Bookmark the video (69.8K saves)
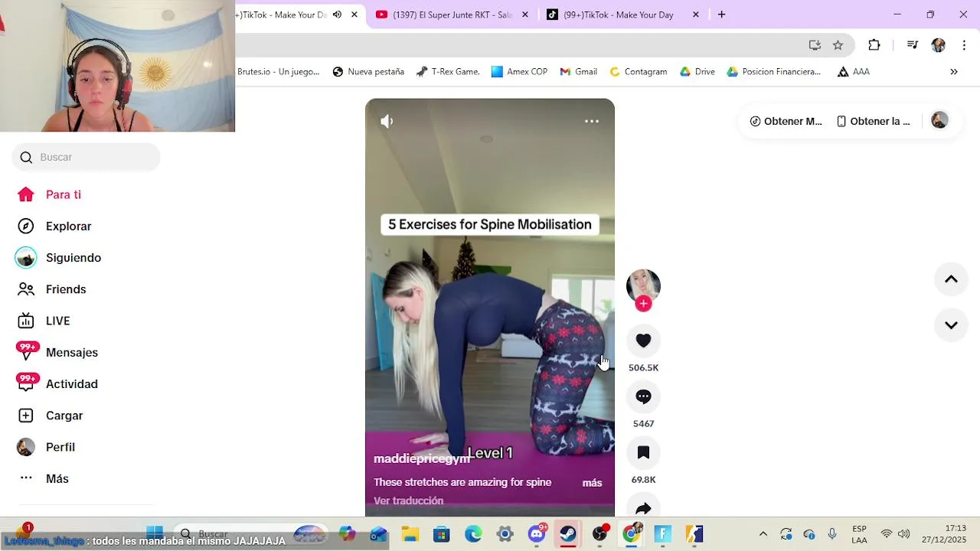The width and height of the screenshot is (980, 551). click(x=643, y=452)
